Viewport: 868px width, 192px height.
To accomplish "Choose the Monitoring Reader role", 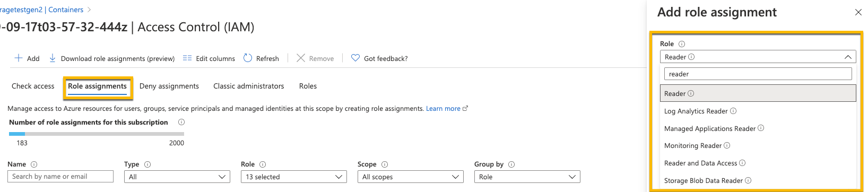I will tap(758, 145).
